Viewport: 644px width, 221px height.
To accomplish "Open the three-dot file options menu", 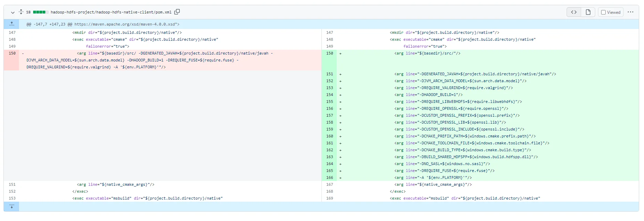I will (x=631, y=12).
